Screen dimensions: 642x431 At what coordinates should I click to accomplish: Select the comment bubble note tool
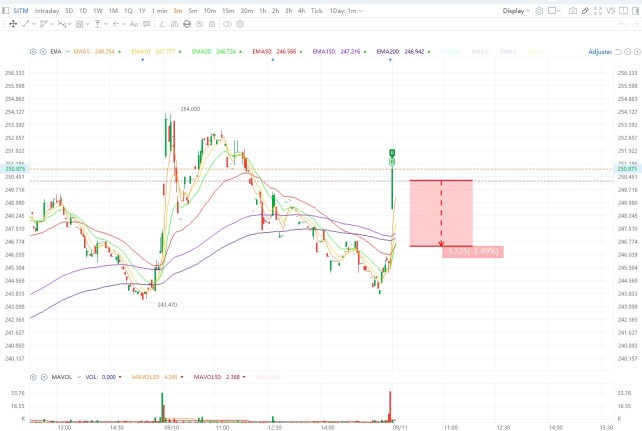(147, 24)
